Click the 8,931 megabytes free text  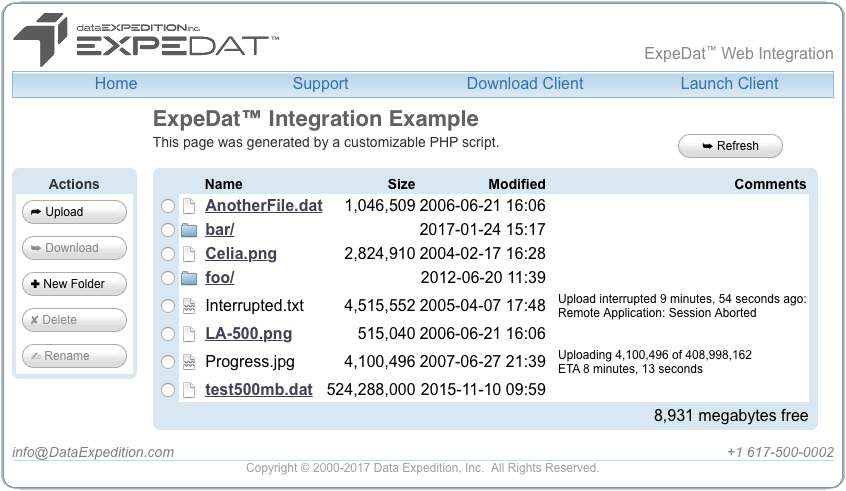tap(731, 415)
